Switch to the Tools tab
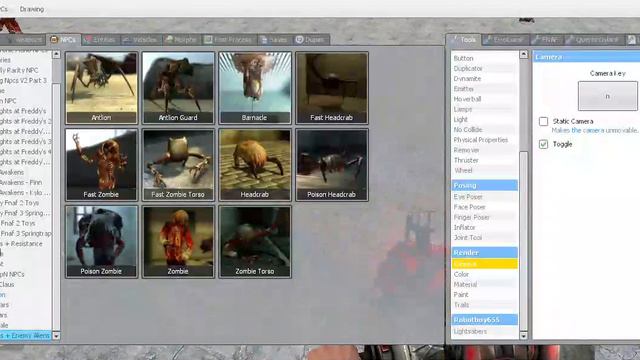 point(464,40)
